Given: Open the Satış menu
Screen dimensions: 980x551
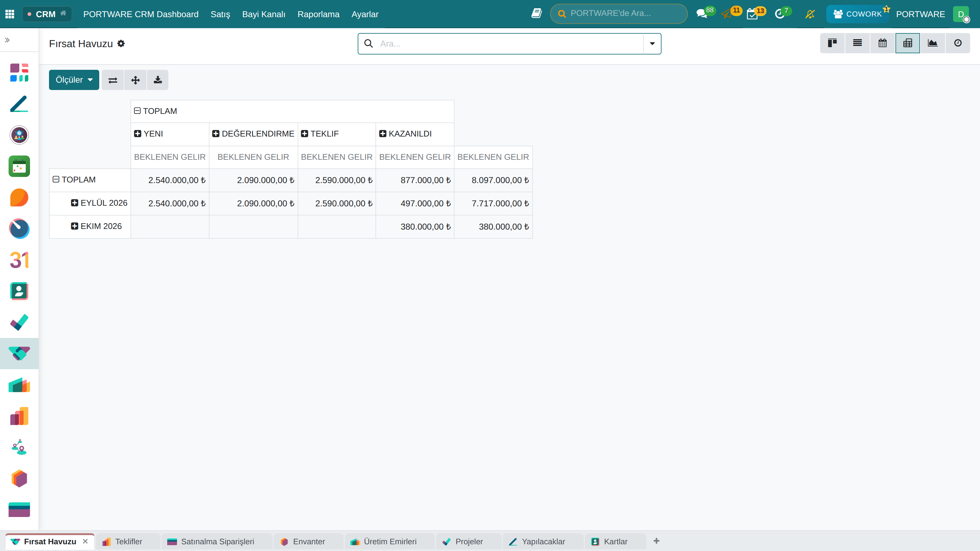Looking at the screenshot, I should 220,14.
